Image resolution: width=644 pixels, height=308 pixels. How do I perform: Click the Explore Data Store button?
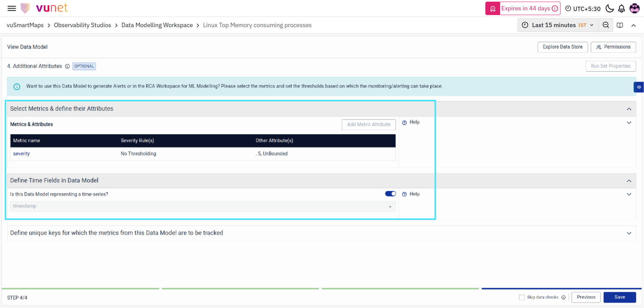[562, 47]
